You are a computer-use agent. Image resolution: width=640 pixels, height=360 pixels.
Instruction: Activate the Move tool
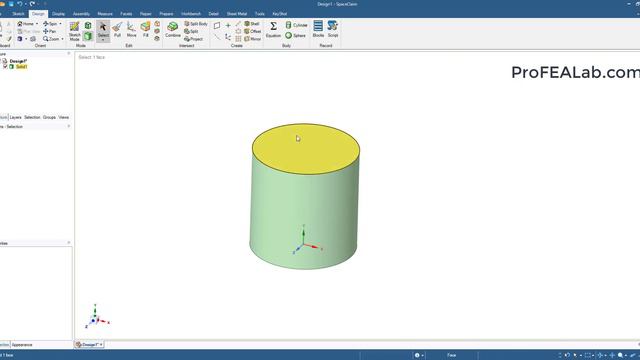[131, 29]
